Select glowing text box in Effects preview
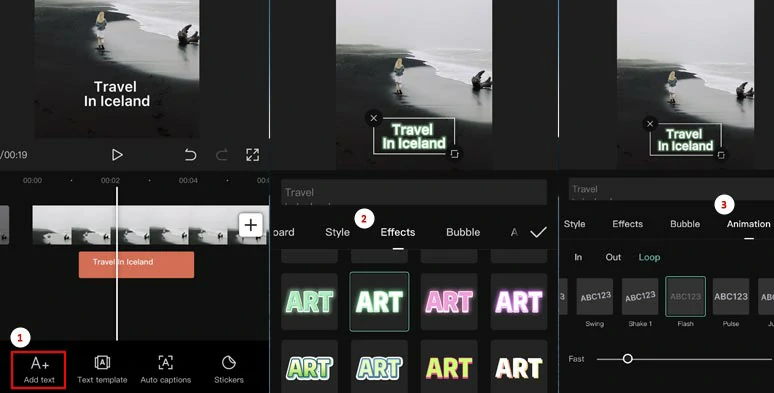 tap(414, 136)
